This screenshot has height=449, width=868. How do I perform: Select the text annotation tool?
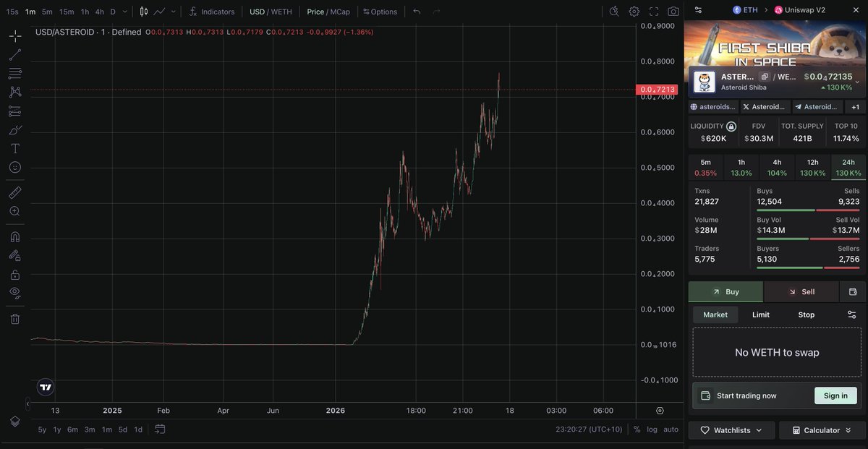pyautogui.click(x=15, y=148)
